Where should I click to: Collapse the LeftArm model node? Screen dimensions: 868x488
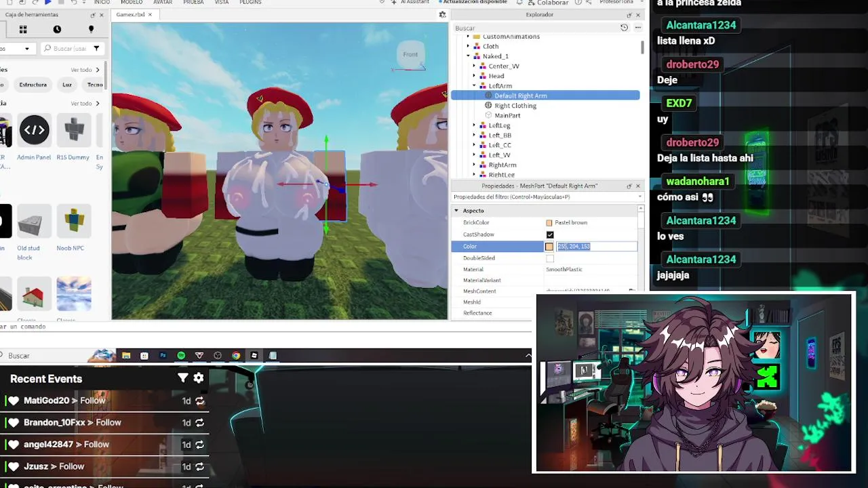coord(474,86)
